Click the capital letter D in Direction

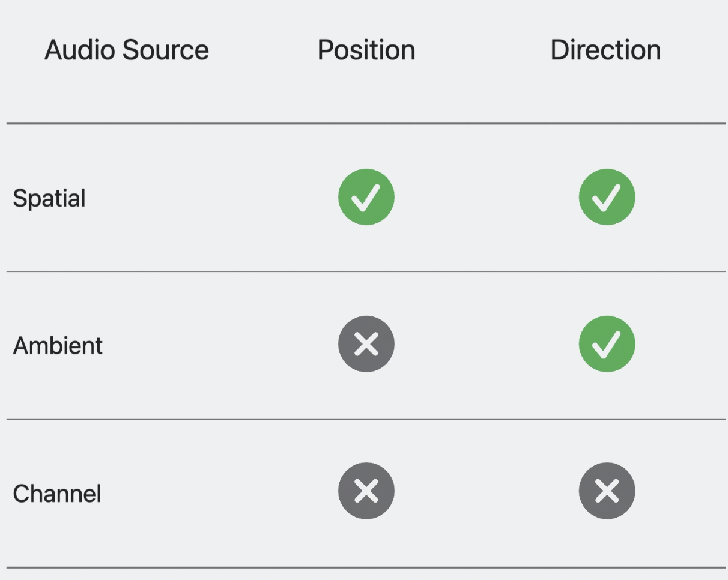[559, 50]
